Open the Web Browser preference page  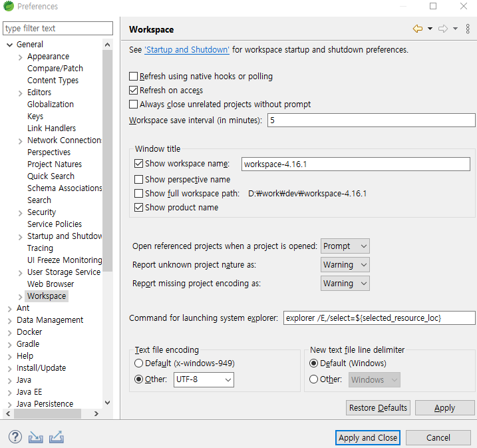coord(51,284)
